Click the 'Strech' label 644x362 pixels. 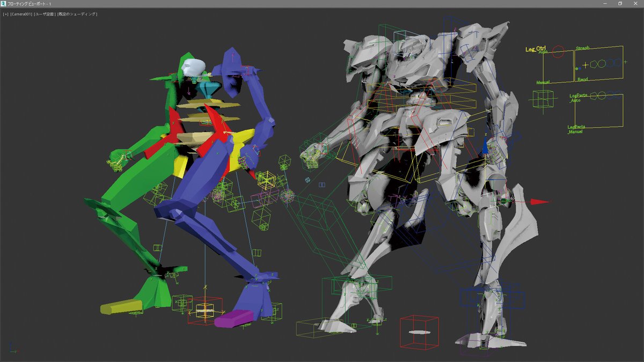point(582,48)
